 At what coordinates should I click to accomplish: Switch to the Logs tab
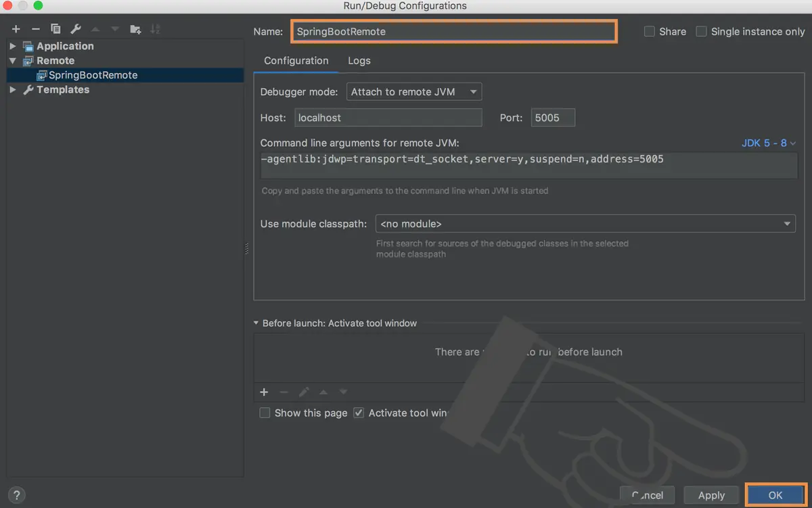coord(359,61)
